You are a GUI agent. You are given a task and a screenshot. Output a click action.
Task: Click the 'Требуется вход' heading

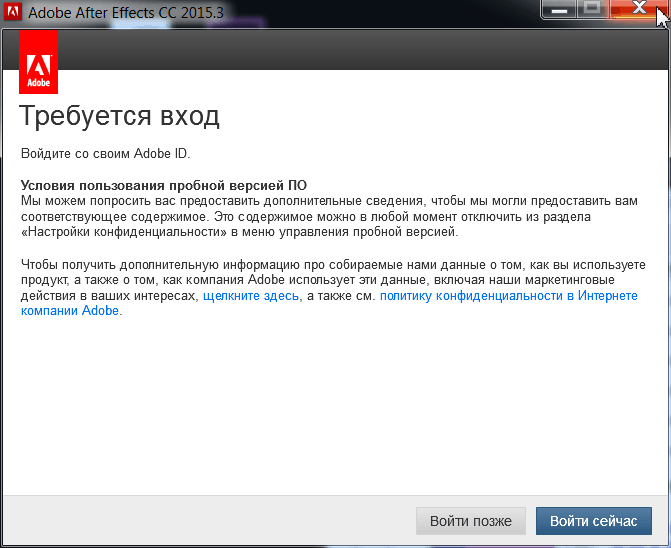click(x=119, y=116)
